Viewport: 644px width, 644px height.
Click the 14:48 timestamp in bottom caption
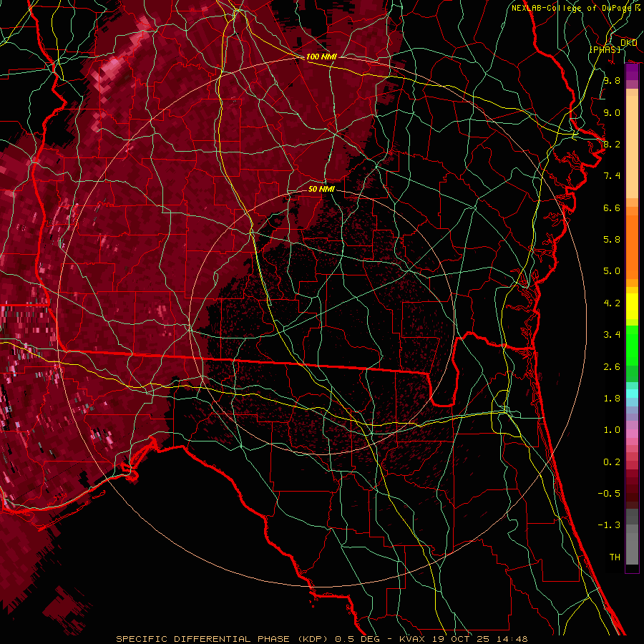click(x=514, y=638)
